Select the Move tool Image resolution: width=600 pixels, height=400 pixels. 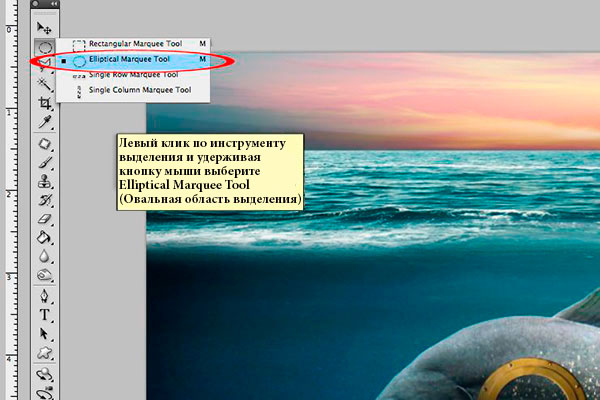click(x=44, y=28)
